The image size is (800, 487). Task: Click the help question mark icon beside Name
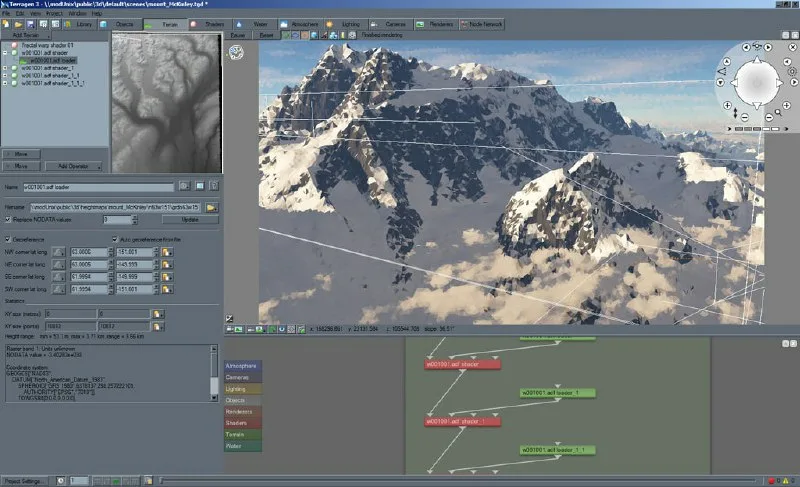[x=213, y=186]
